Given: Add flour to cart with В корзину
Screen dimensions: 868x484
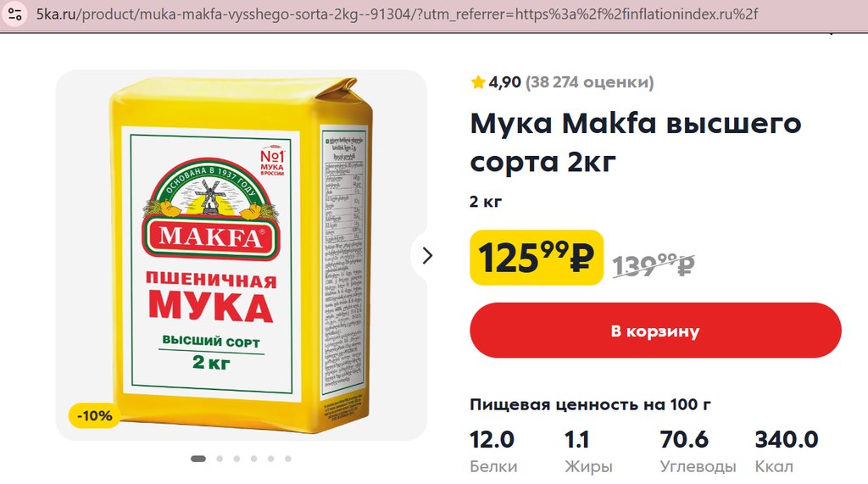Looking at the screenshot, I should 655,331.
